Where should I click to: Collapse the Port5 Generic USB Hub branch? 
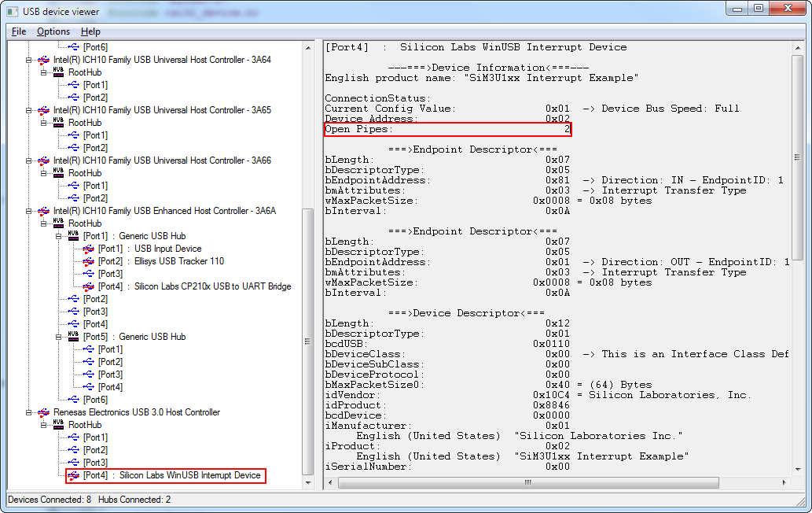[59, 337]
